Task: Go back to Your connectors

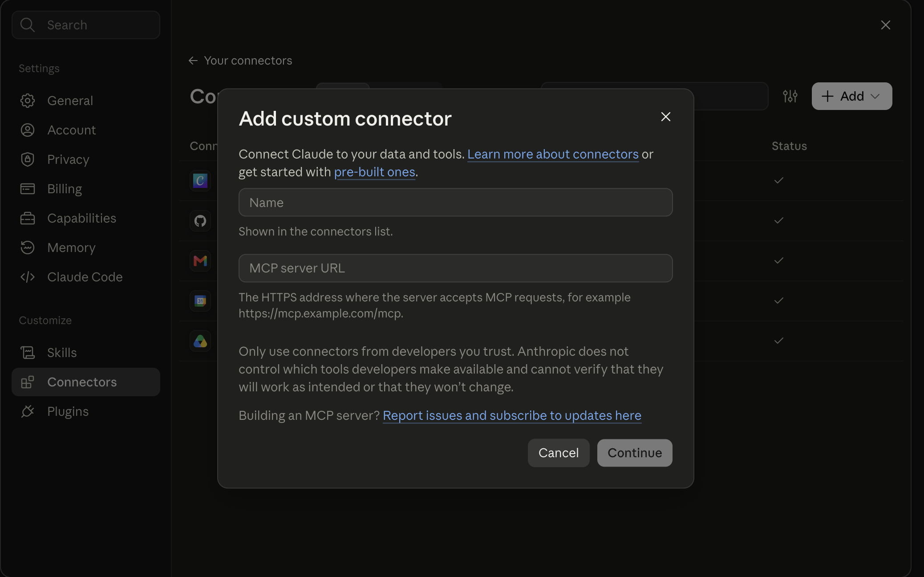Action: coord(240,61)
